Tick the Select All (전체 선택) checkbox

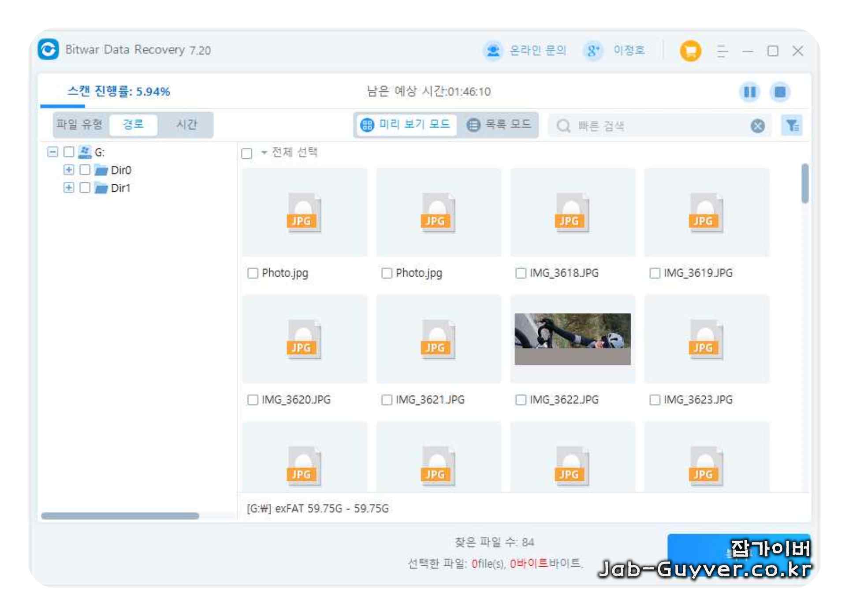click(247, 153)
